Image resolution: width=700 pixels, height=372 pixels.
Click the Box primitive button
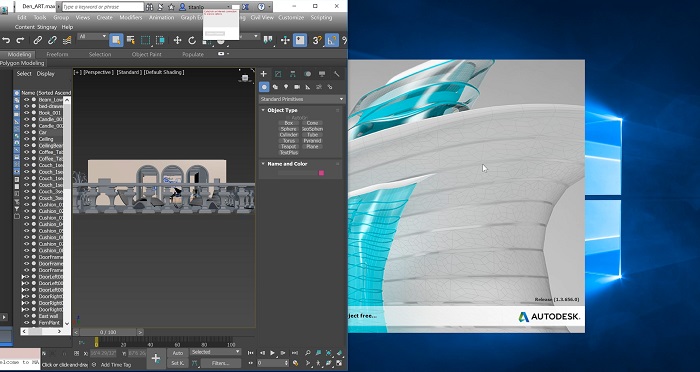click(x=289, y=123)
